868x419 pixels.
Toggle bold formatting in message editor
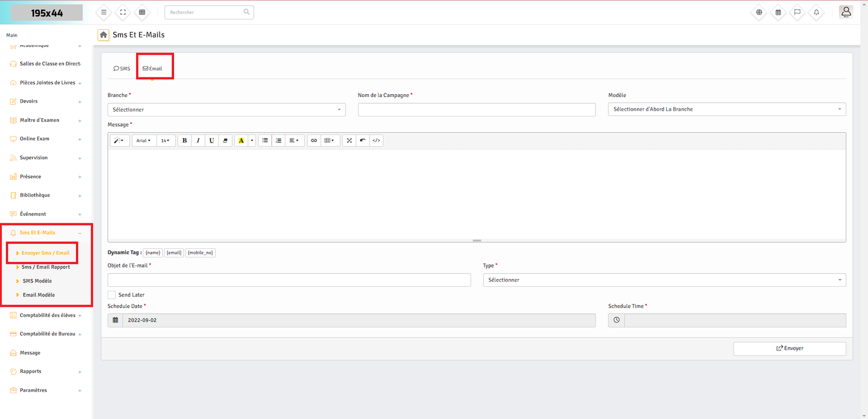184,140
